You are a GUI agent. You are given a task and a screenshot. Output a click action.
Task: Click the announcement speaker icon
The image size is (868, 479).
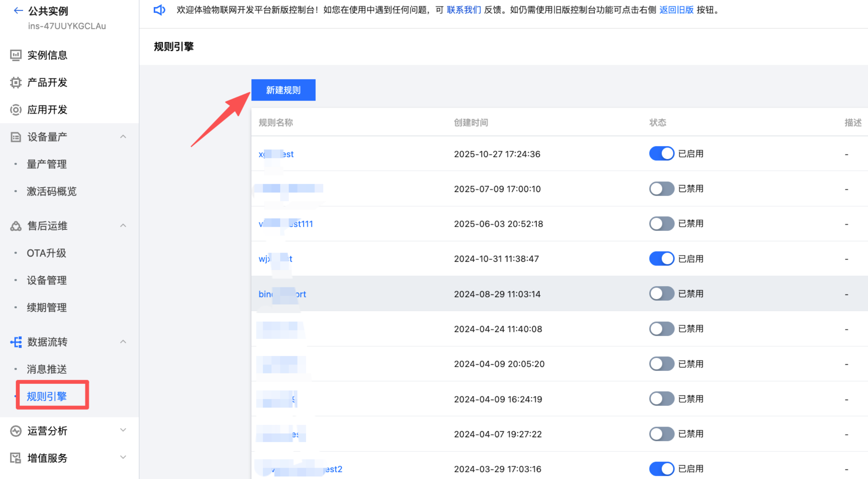coord(159,10)
